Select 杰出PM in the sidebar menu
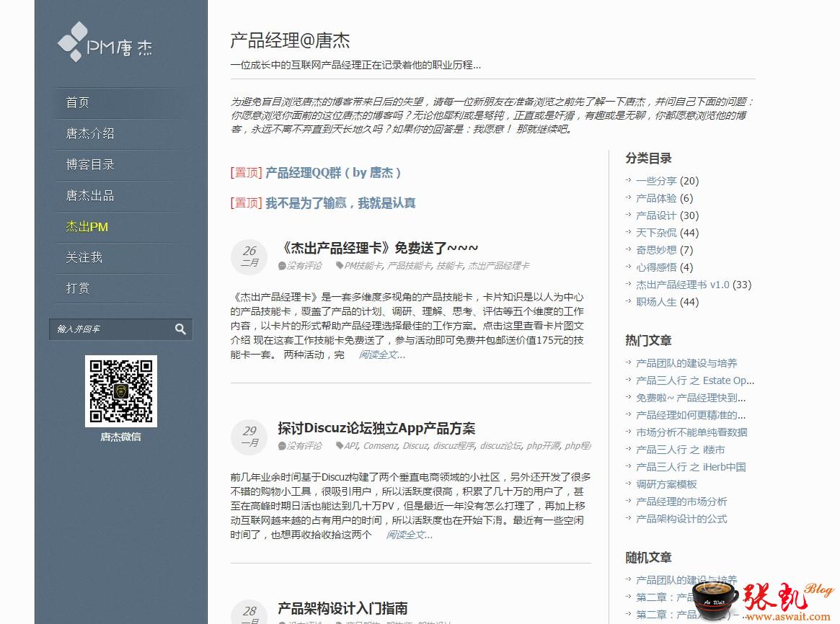 pos(87,227)
